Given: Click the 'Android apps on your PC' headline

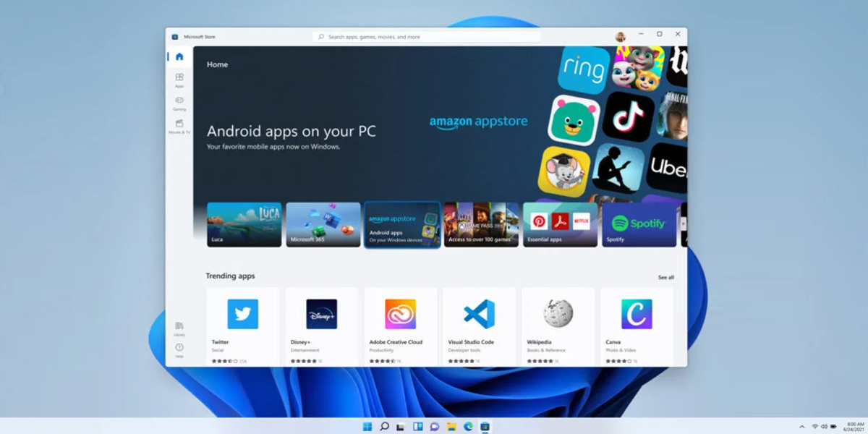Looking at the screenshot, I should tap(292, 132).
